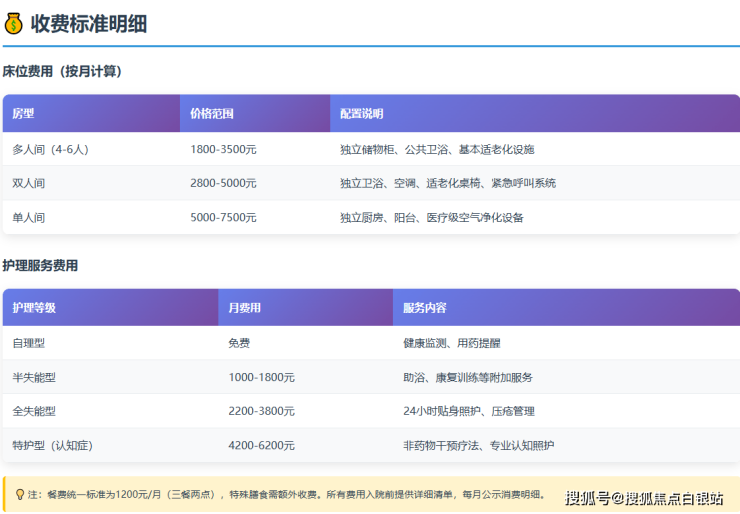740x514 pixels.
Task: Click the lightbulb icon in the note
Action: pos(19,494)
